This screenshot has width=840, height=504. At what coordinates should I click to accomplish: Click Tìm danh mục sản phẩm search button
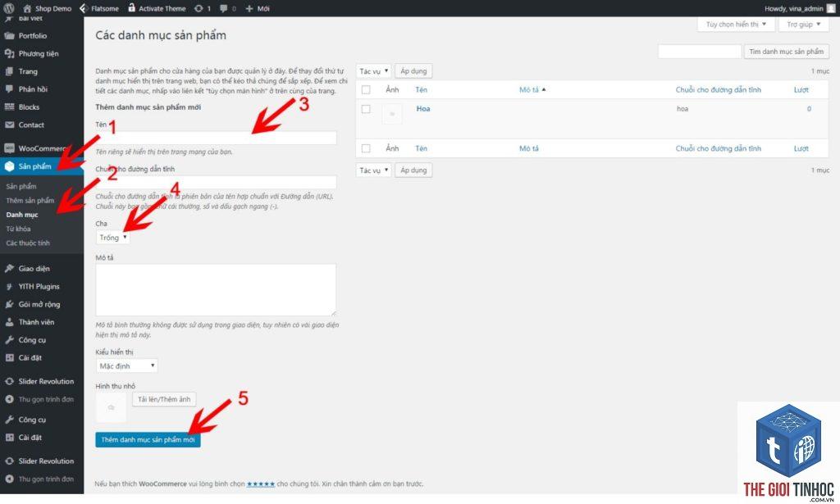pos(787,52)
